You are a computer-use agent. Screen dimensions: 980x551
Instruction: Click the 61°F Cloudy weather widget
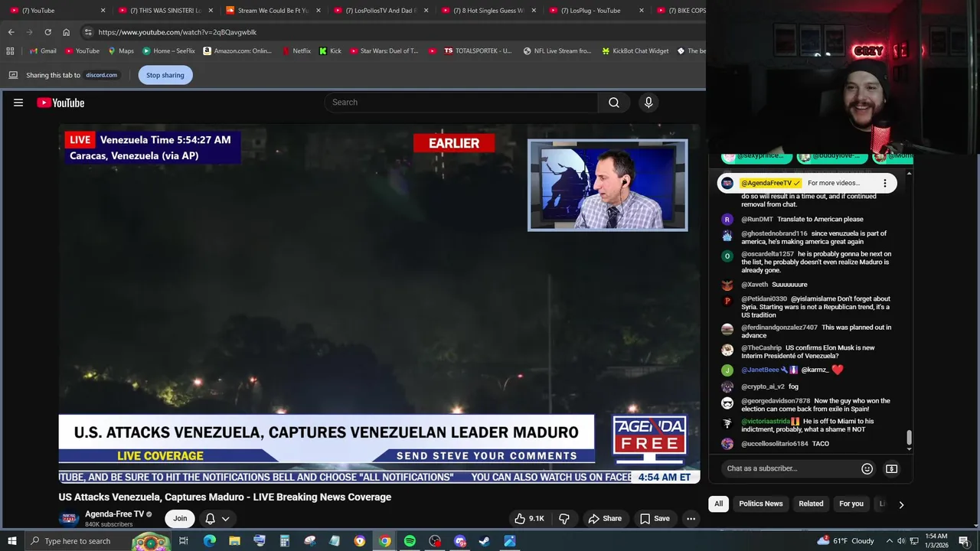(x=845, y=541)
